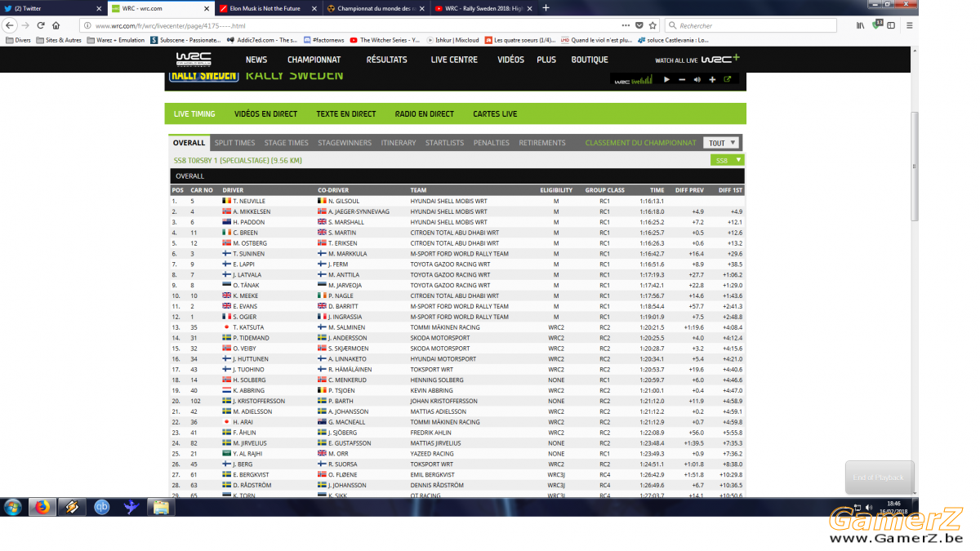The width and height of the screenshot is (980, 551).
Task: Open qBittorrent from the taskbar
Action: [x=102, y=507]
